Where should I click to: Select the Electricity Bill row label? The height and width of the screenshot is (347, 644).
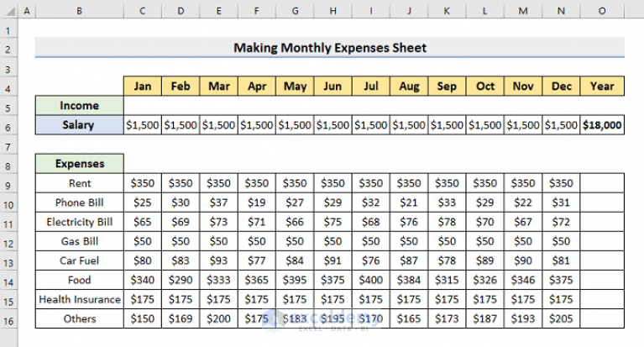(79, 222)
